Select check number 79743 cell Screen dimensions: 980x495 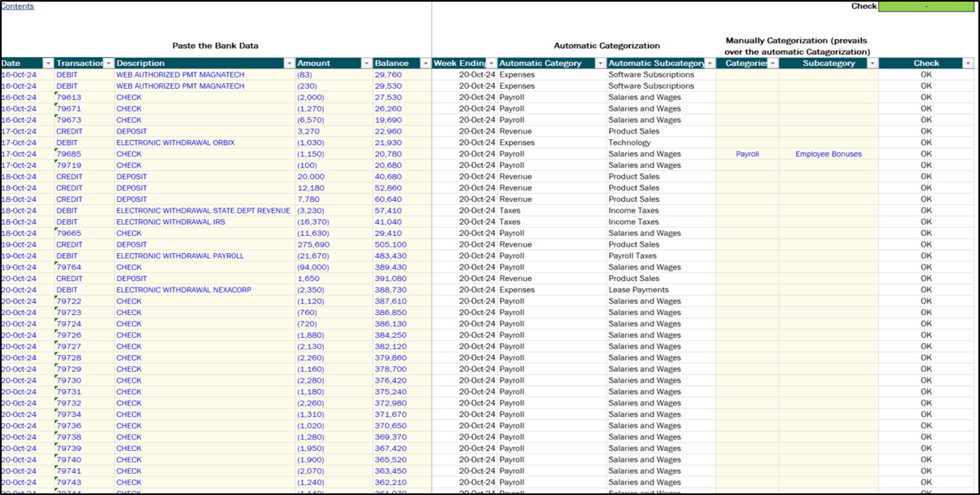(x=83, y=483)
